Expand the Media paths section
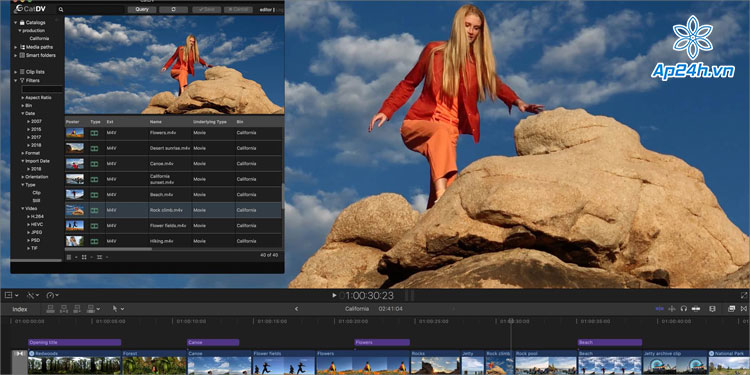This screenshot has width=750, height=375. coord(16,47)
